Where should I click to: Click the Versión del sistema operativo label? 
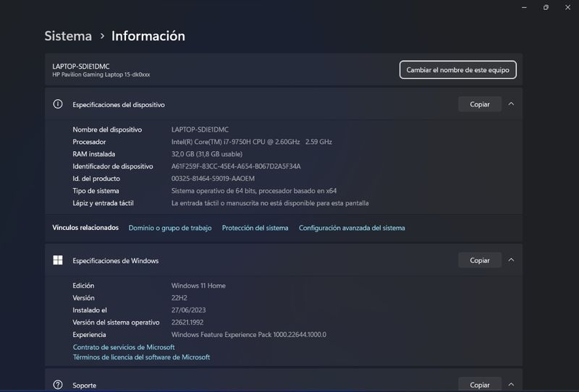coord(116,323)
